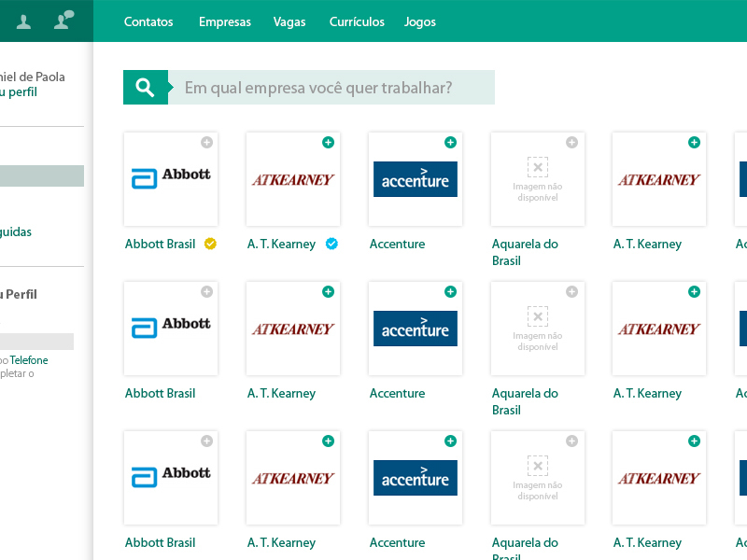The height and width of the screenshot is (560, 747).
Task: Click the yellow verified badge beside Abbott Brasil
Action: coord(210,244)
